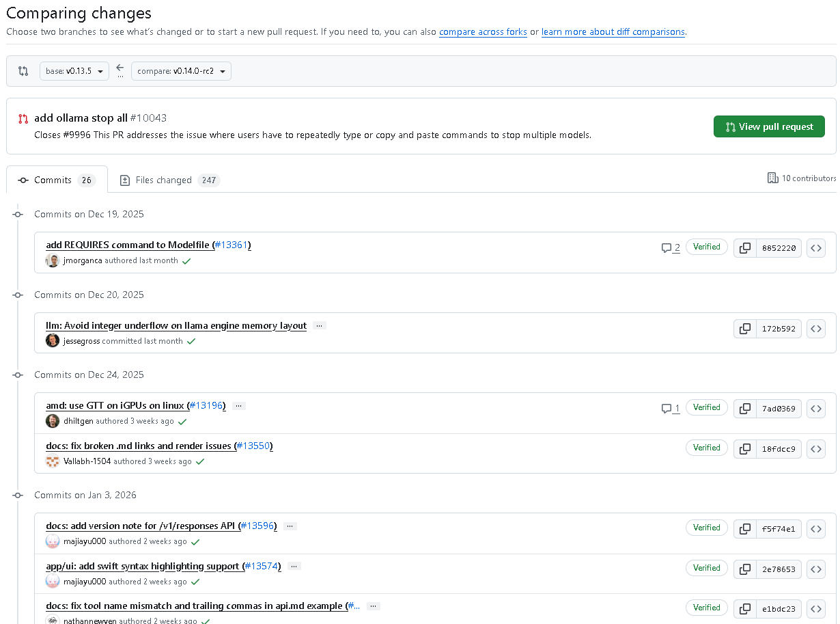Click jmorganca's avatar
The image size is (840, 624).
pyautogui.click(x=53, y=260)
